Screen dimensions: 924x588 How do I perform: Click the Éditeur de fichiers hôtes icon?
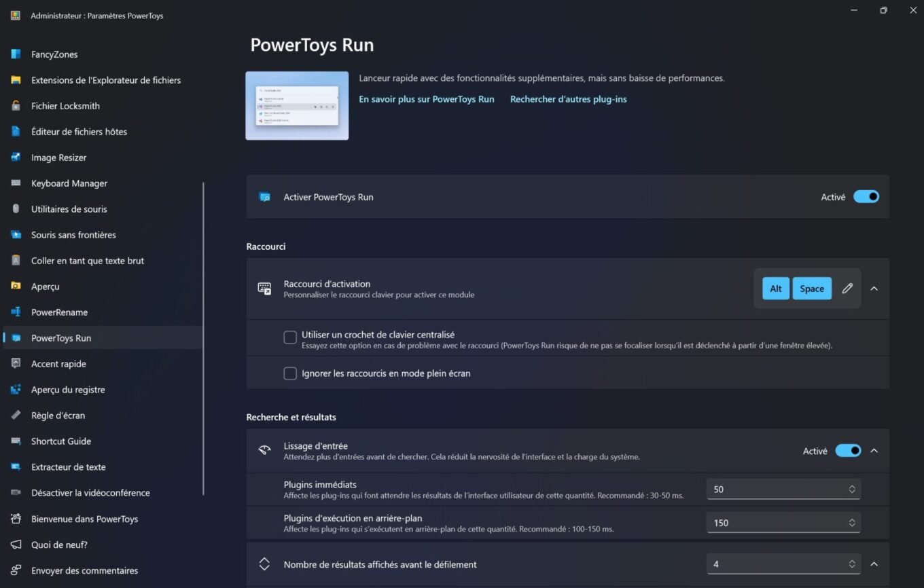(x=16, y=132)
